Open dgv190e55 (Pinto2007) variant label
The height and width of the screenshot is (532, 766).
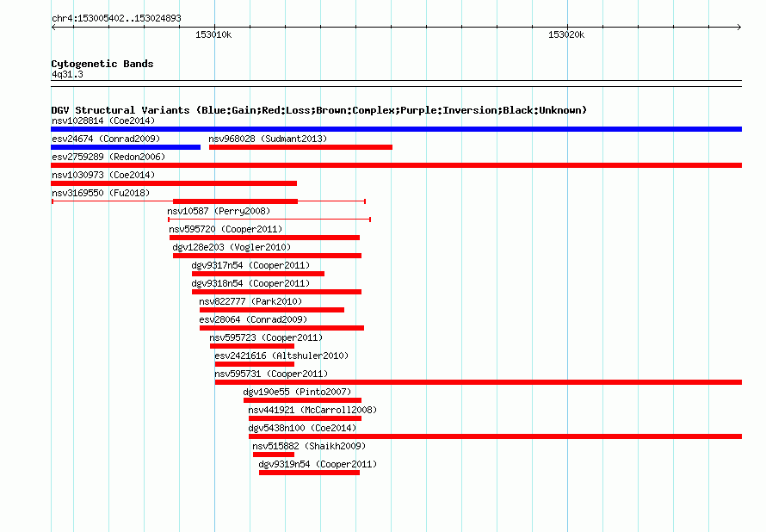(x=297, y=392)
